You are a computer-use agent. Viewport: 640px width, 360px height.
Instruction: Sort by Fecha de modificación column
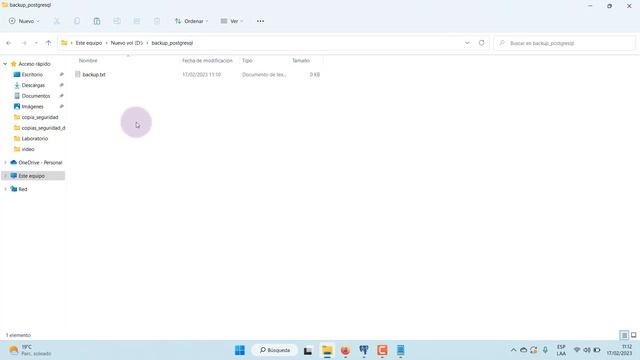207,60
